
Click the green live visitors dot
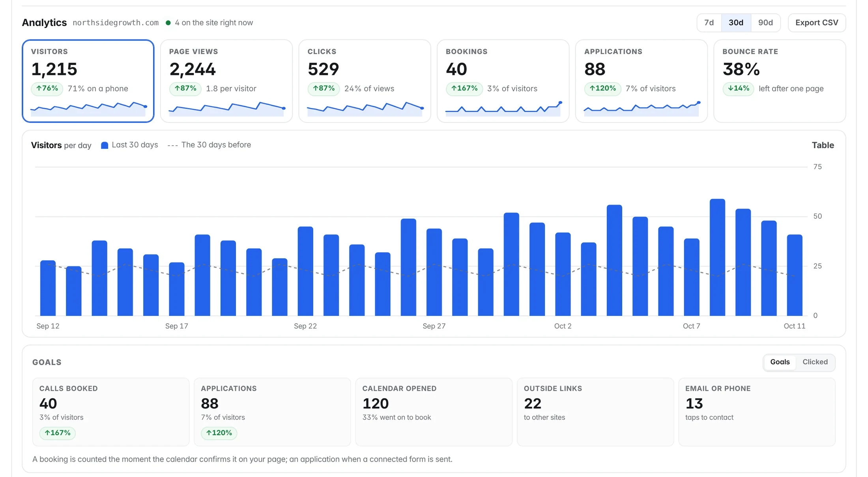tap(168, 23)
